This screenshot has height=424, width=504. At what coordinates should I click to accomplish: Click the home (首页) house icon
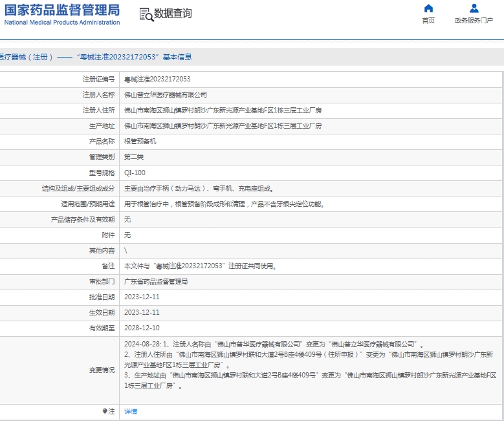point(428,8)
